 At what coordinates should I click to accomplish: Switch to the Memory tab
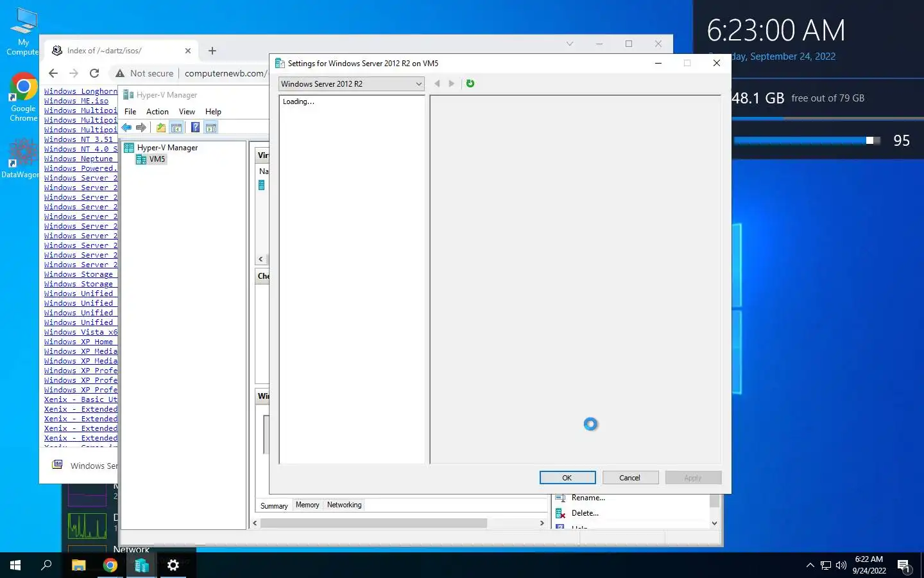point(307,505)
